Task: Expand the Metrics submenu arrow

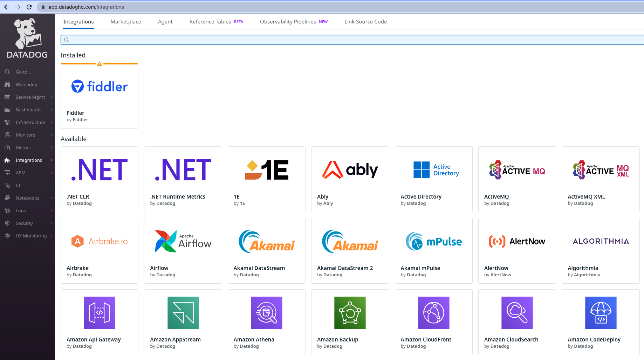Action: pyautogui.click(x=52, y=147)
